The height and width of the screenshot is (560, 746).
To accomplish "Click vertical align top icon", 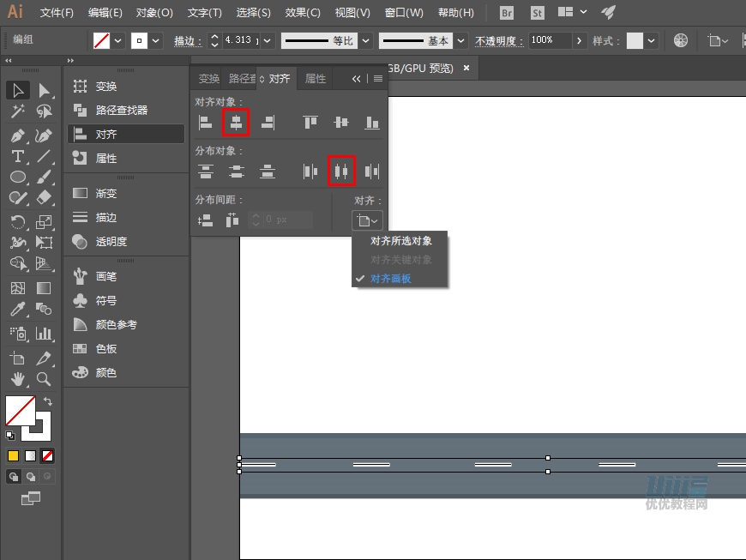I will (310, 123).
